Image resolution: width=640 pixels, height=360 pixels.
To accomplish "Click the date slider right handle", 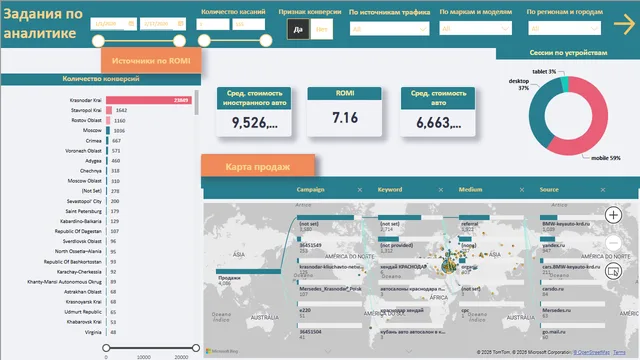I will (x=179, y=41).
